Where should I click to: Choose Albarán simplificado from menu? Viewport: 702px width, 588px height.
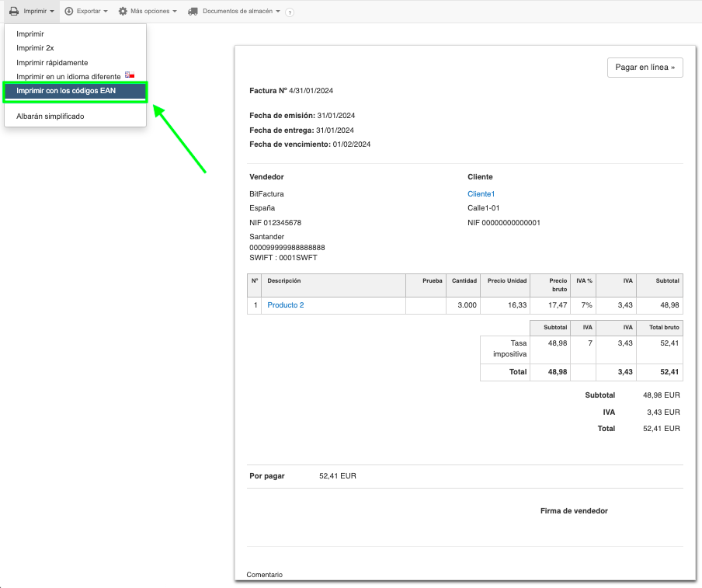coord(50,116)
